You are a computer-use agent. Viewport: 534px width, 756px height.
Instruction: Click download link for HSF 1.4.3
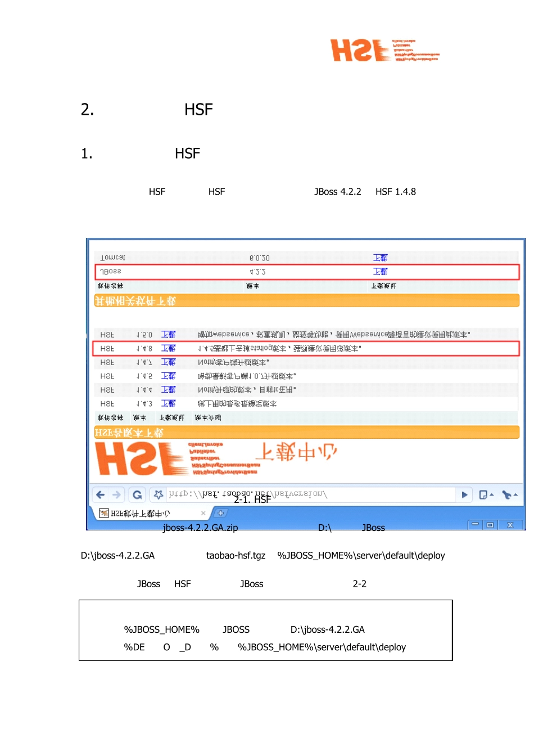click(169, 404)
